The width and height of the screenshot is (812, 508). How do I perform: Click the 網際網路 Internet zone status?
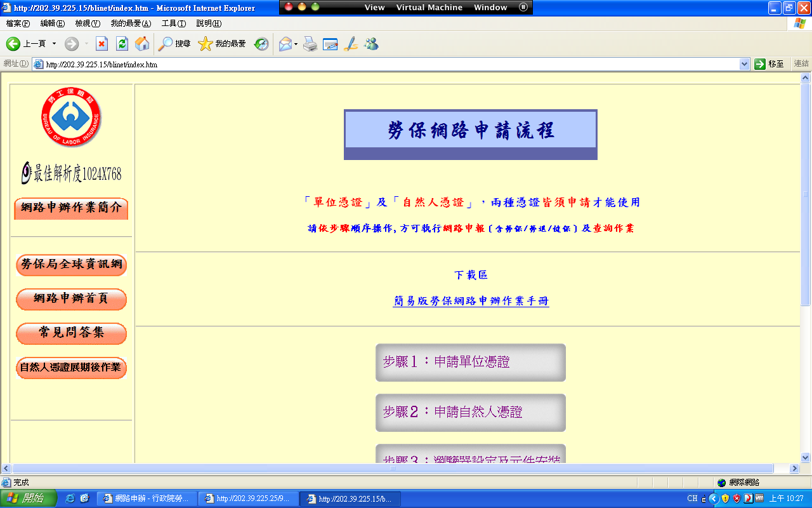pyautogui.click(x=739, y=483)
